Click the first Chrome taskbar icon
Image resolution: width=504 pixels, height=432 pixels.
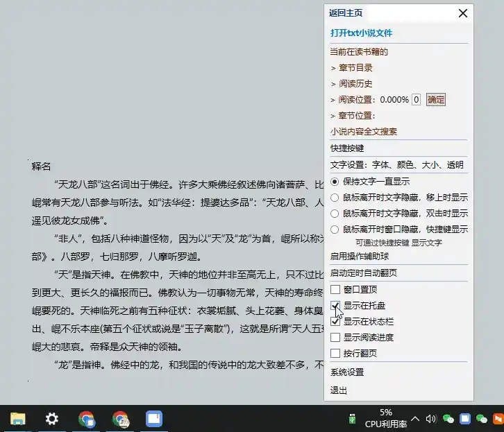pyautogui.click(x=87, y=419)
